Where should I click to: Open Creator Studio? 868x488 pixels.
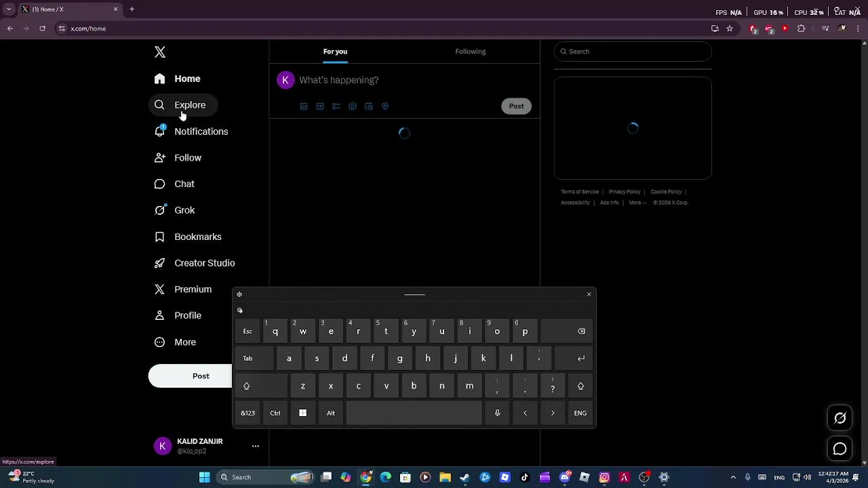pos(195,263)
